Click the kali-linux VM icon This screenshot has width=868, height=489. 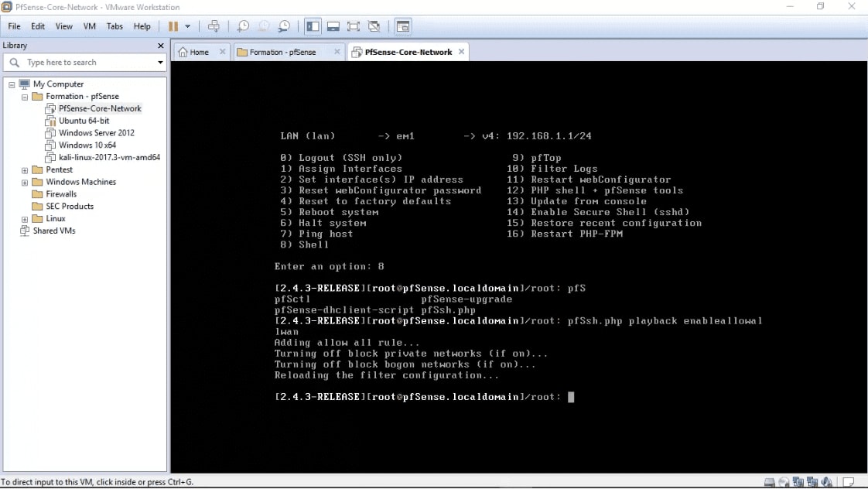[x=50, y=157]
